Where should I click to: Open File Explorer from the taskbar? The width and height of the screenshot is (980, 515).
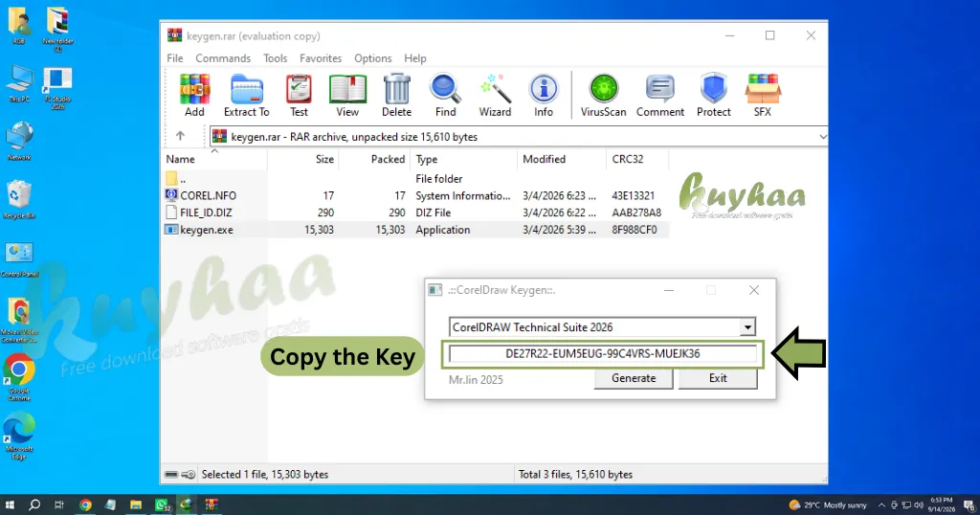tap(136, 504)
